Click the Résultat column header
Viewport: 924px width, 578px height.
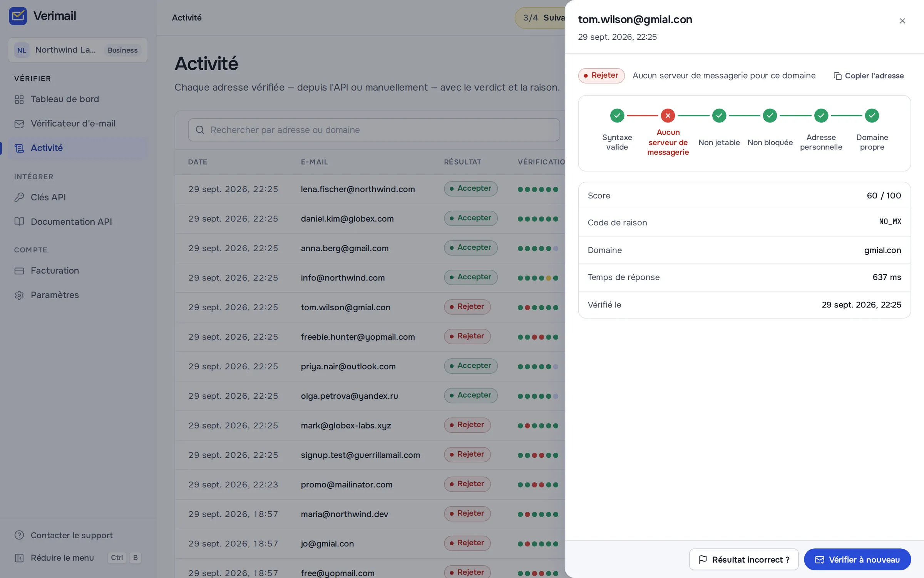[x=462, y=162]
